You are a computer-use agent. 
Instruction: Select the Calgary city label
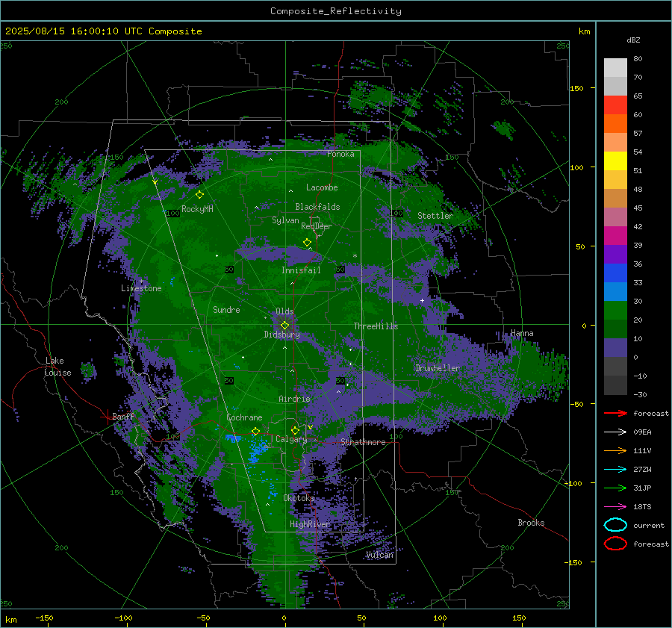[291, 439]
